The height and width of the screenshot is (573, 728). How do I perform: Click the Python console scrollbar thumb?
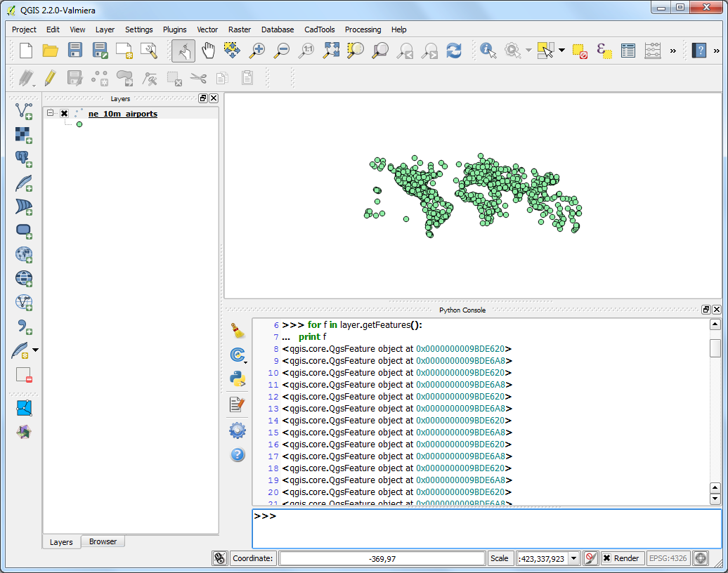715,348
